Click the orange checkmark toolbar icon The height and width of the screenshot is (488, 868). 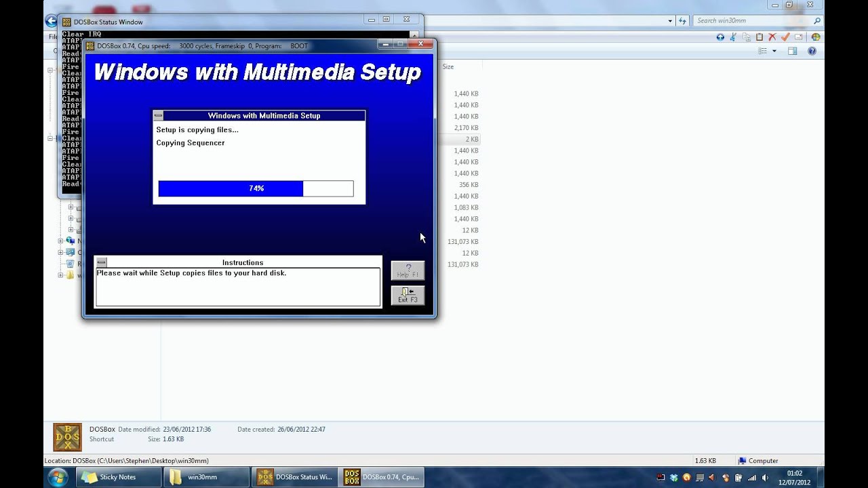click(785, 37)
